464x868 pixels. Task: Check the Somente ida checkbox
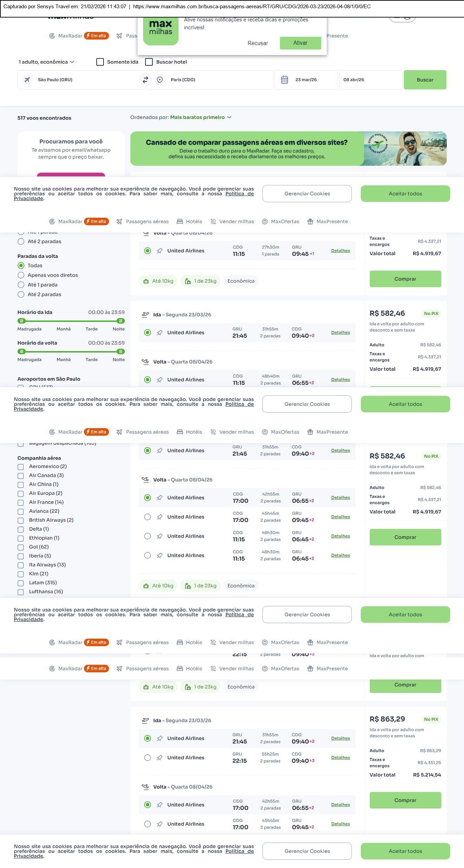pyautogui.click(x=100, y=62)
